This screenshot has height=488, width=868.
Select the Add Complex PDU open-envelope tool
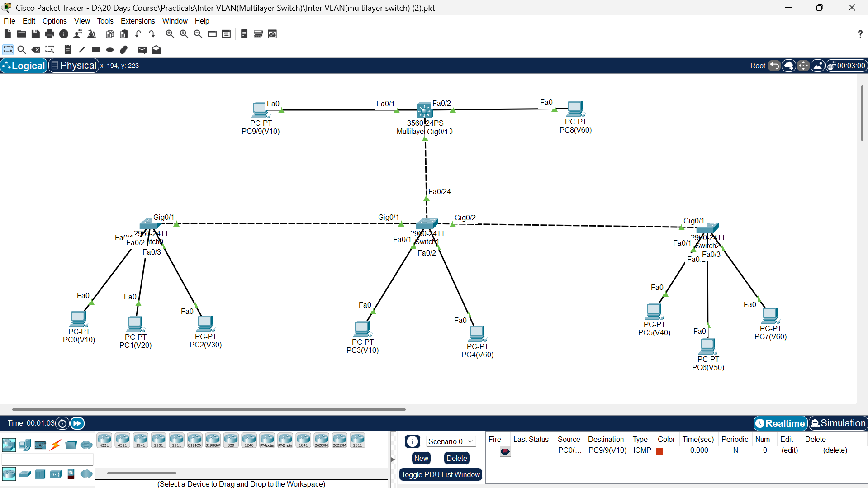pos(156,50)
